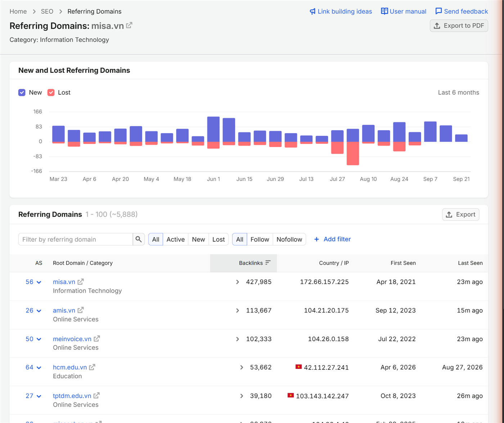Viewport: 504px width, 423px height.
Task: Expand AS score 26 dropdown for amis.vn
Action: [33, 311]
